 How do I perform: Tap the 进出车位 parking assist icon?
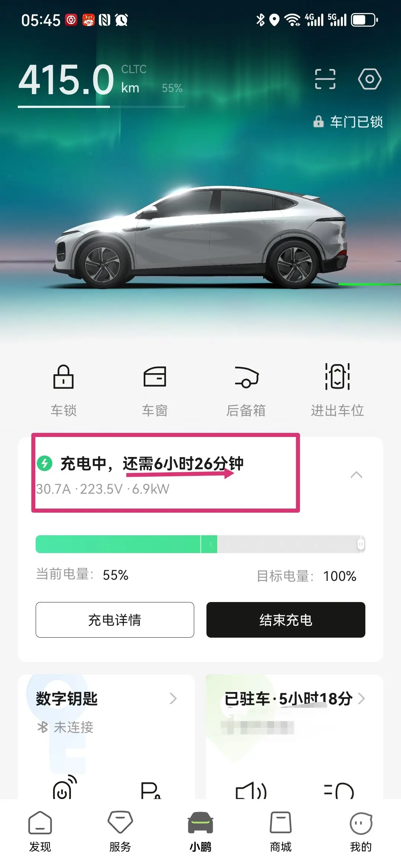coord(338,376)
